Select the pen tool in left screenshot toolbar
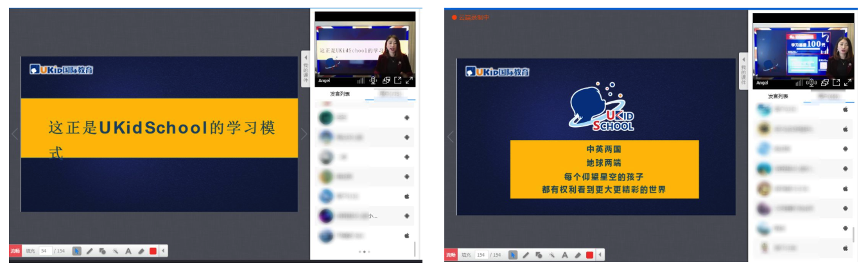Image resolution: width=868 pixels, height=276 pixels. coord(90,251)
